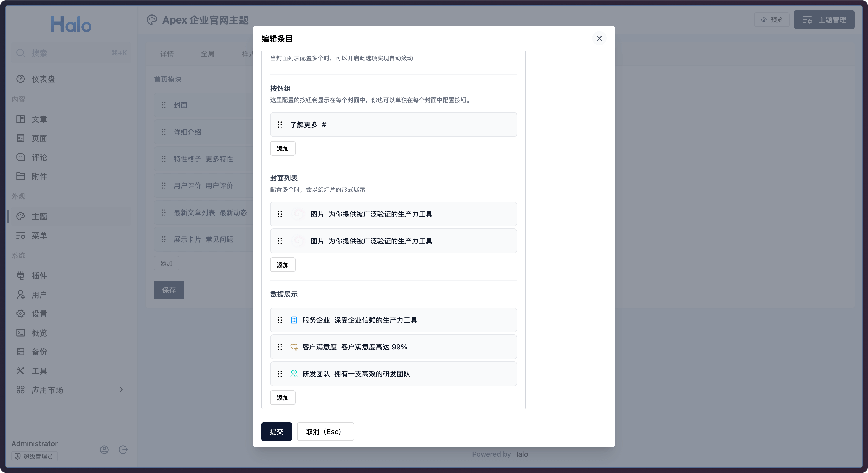The image size is (868, 473).
Task: Click the 预览 preview button
Action: point(772,20)
